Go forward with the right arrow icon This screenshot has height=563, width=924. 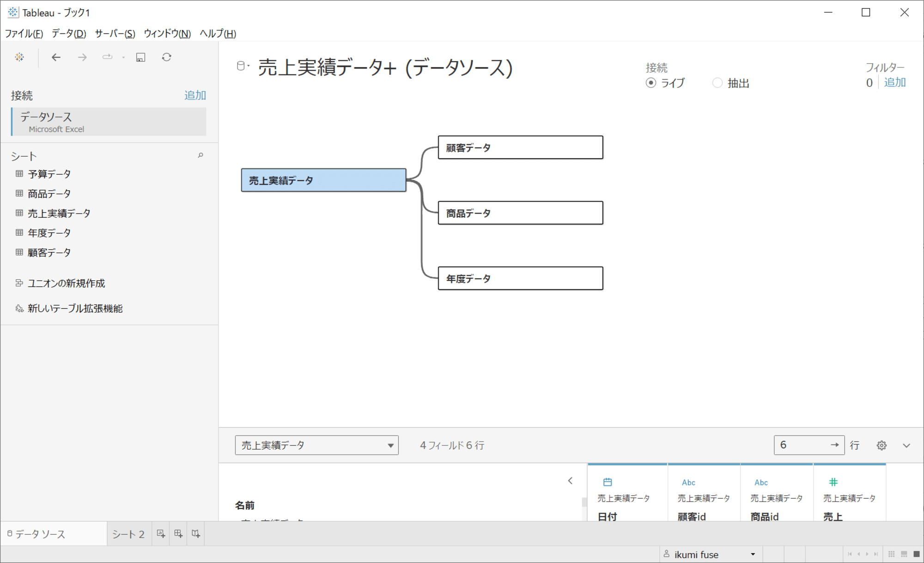tap(82, 57)
